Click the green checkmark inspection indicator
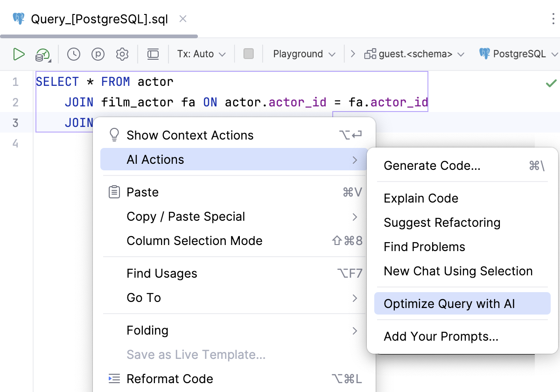Viewport: 560px width, 392px height. [x=551, y=83]
